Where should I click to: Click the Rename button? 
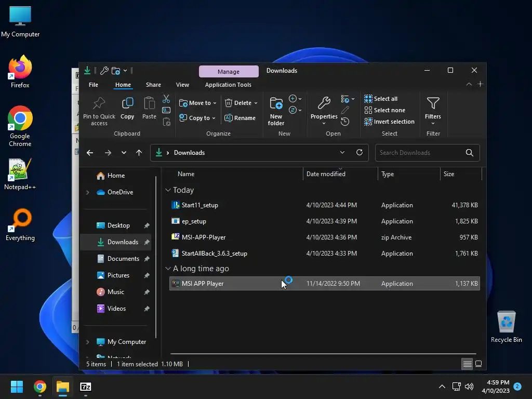pyautogui.click(x=240, y=118)
